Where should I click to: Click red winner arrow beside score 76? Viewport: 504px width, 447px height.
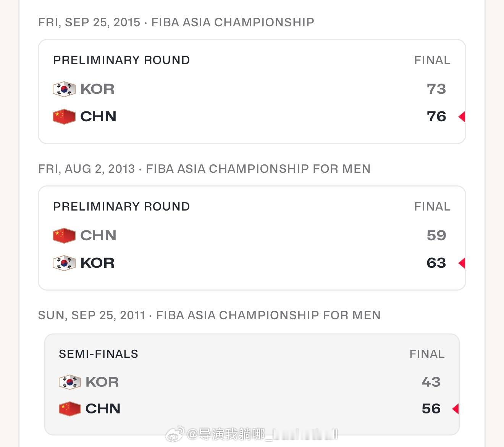pyautogui.click(x=462, y=116)
